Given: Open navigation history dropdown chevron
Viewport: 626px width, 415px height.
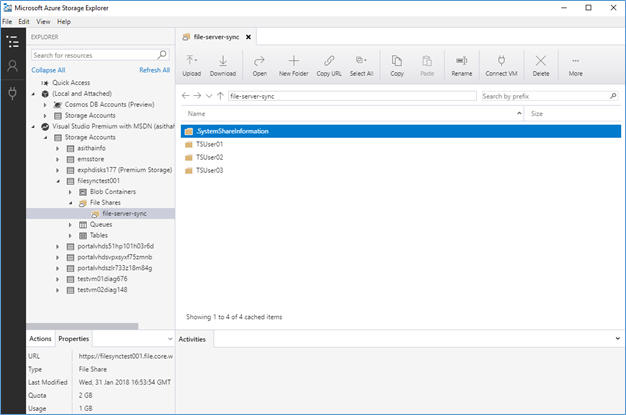Looking at the screenshot, I should (x=209, y=96).
